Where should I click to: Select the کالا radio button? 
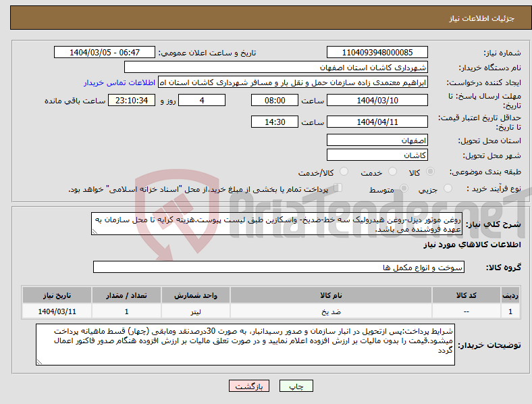[430, 172]
